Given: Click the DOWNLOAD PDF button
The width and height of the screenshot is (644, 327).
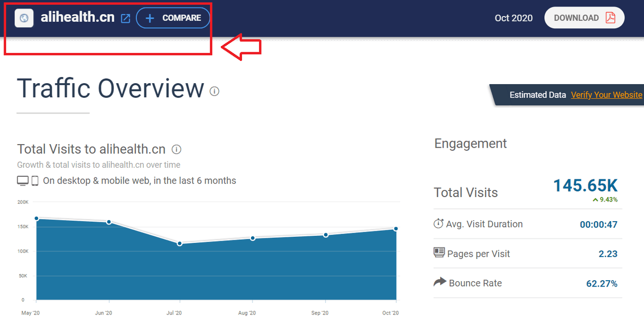Looking at the screenshot, I should 584,18.
